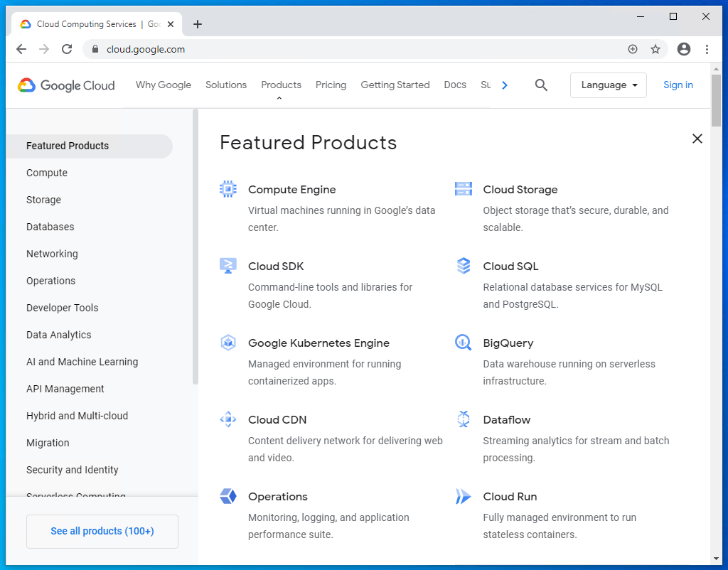Image resolution: width=728 pixels, height=570 pixels.
Task: Select AI and Machine Learning category
Action: click(x=82, y=362)
